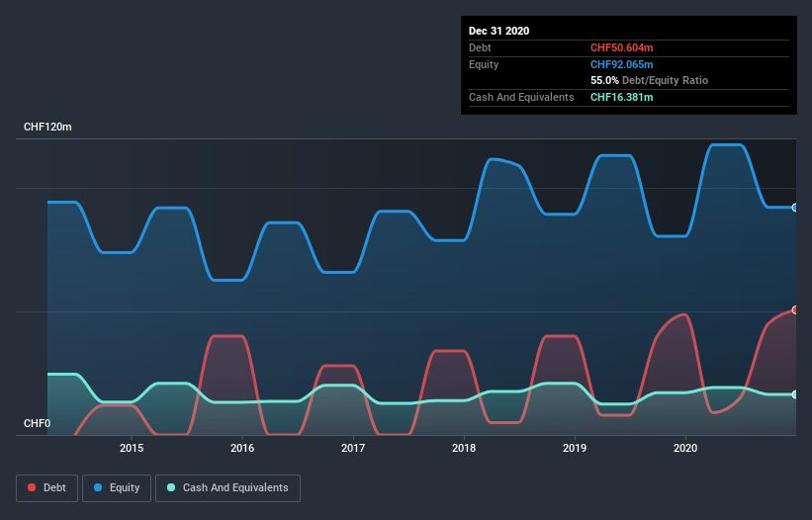Click the 2016 x-axis label

[242, 448]
